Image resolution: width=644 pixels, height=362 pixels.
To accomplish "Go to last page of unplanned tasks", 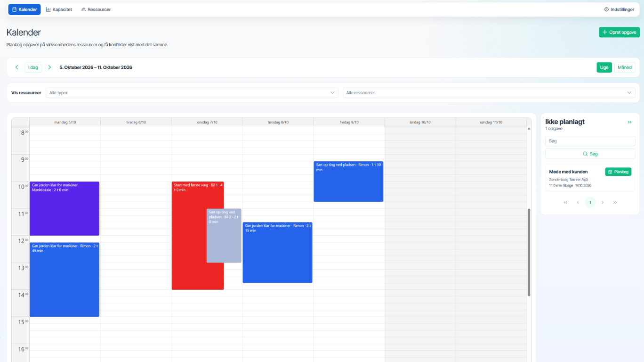I will (x=615, y=202).
